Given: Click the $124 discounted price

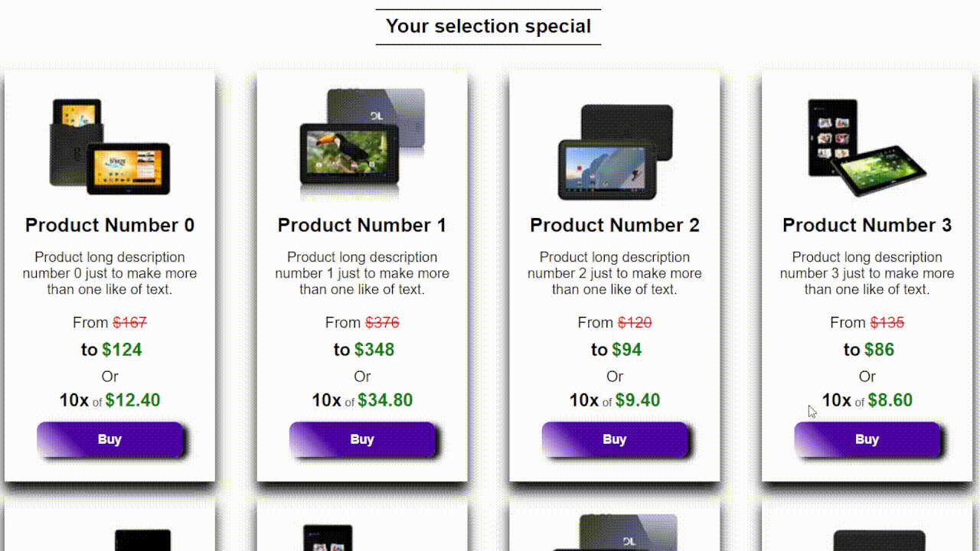Looking at the screenshot, I should pyautogui.click(x=122, y=350).
